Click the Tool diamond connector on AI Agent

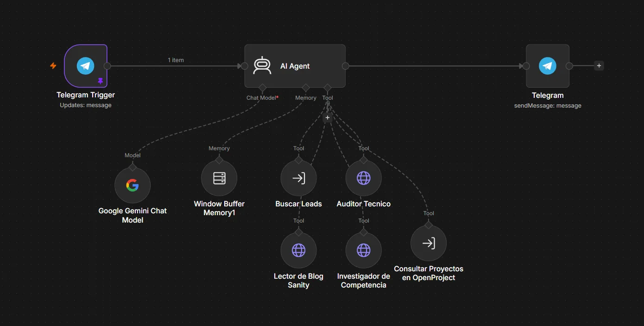click(328, 87)
